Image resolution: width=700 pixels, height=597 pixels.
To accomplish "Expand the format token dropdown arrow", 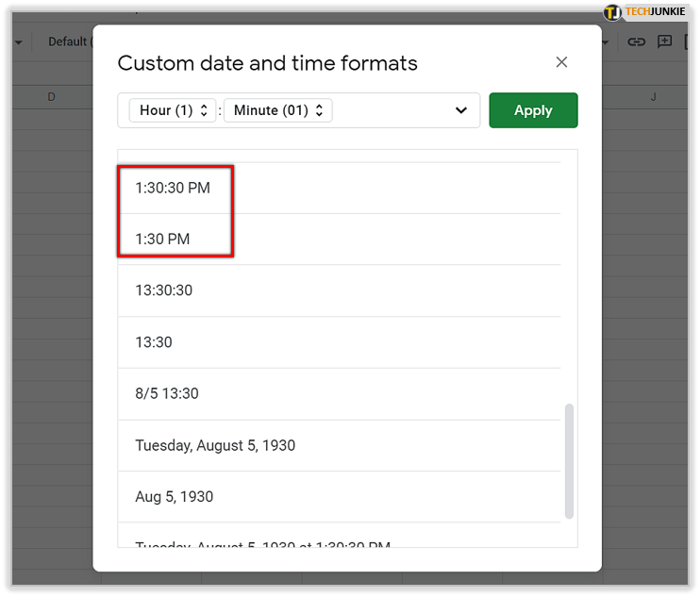I will coord(461,110).
